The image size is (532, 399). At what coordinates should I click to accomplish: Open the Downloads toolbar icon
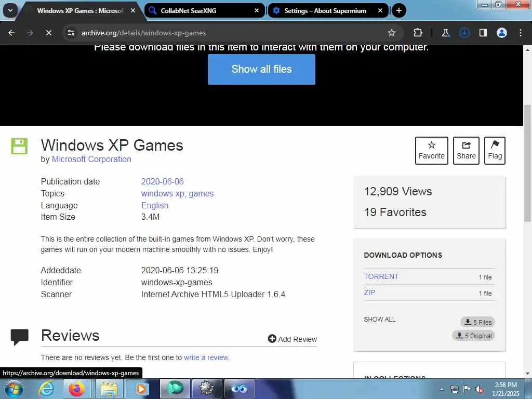point(464,33)
